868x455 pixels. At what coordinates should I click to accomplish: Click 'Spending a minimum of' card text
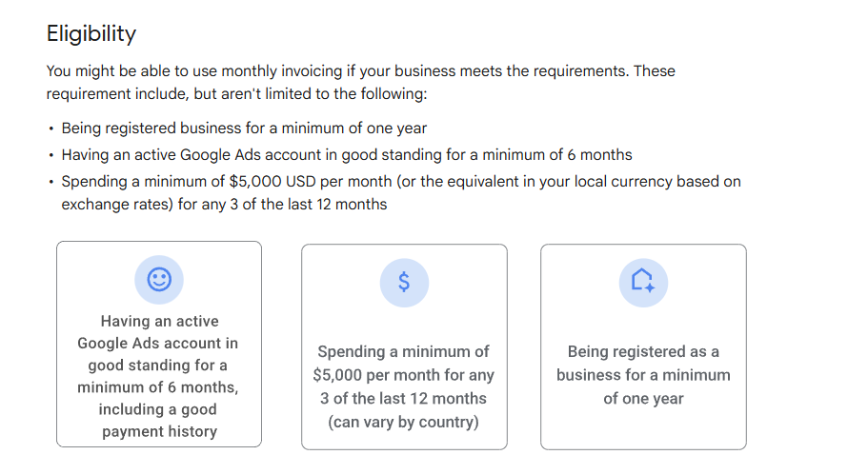(404, 351)
